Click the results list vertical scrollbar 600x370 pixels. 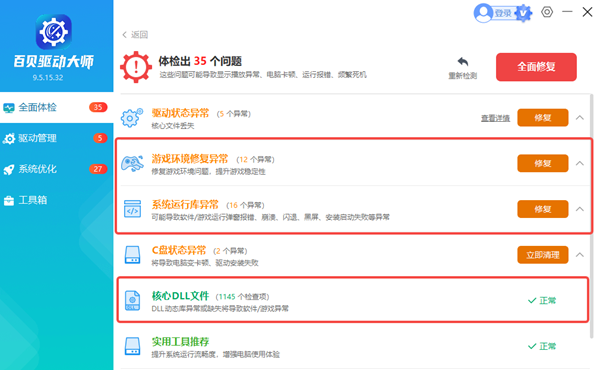click(592, 216)
